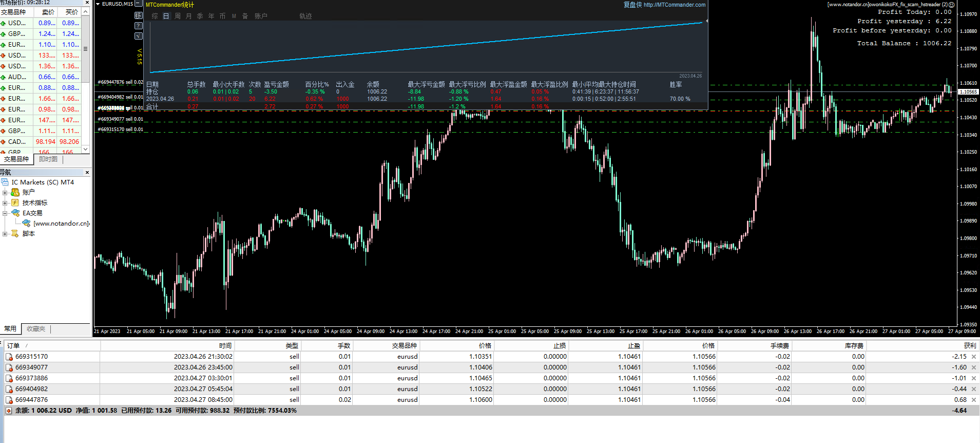Switch to the 常用 tab in Navigator
The width and height of the screenshot is (980, 443).
tap(10, 329)
